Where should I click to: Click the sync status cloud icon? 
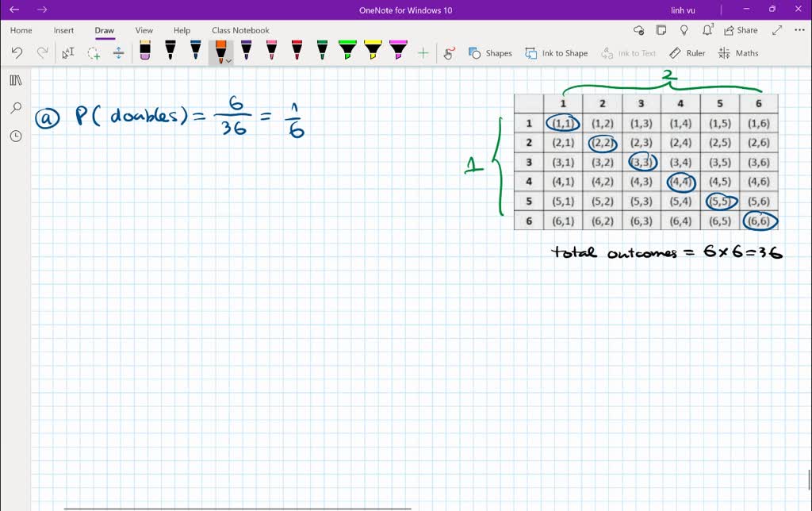point(639,29)
